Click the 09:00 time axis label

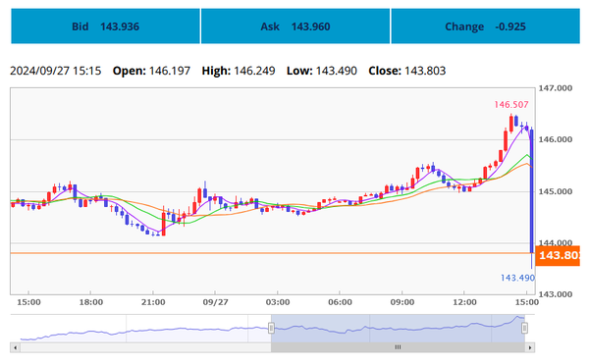pyautogui.click(x=402, y=302)
